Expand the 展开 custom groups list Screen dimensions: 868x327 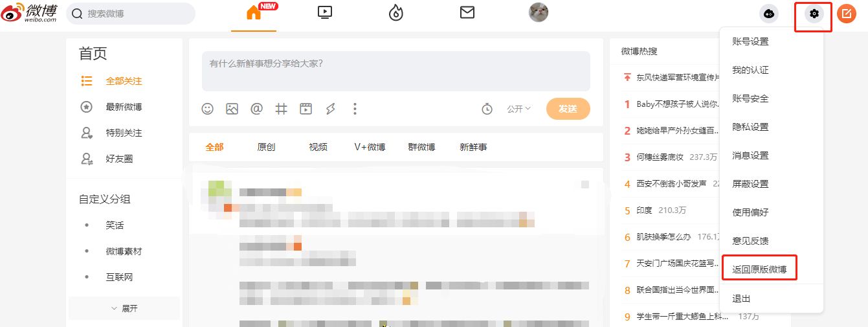tap(124, 308)
